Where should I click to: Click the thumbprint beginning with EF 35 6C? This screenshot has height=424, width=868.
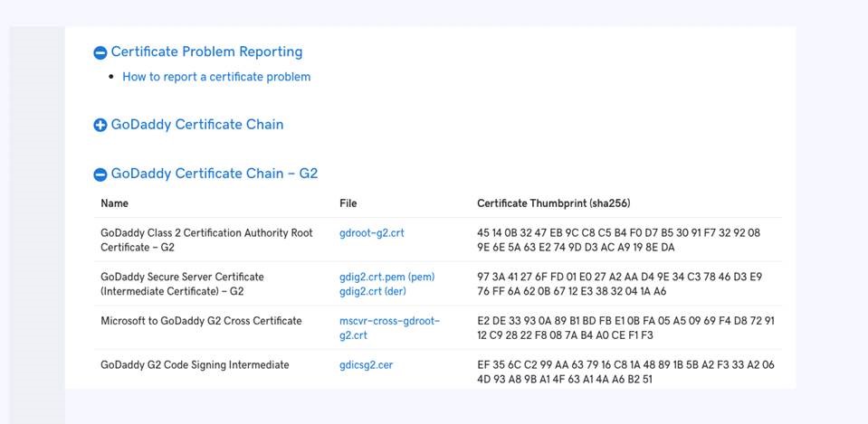(x=625, y=372)
